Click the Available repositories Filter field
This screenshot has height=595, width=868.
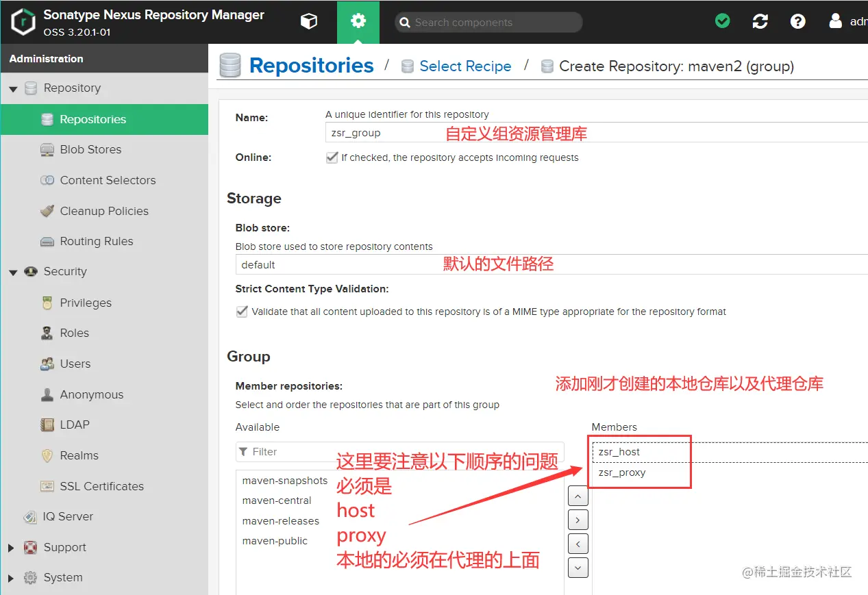(x=400, y=452)
